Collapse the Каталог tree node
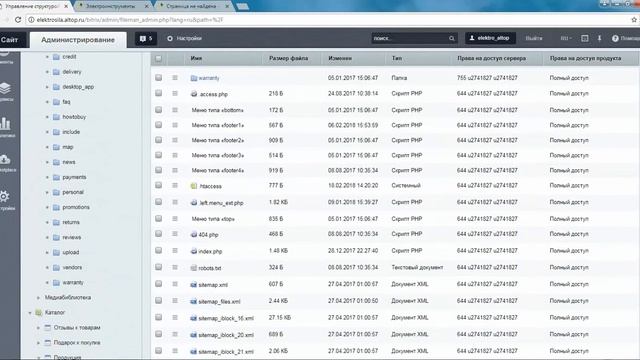The image size is (640, 360). coord(30,313)
